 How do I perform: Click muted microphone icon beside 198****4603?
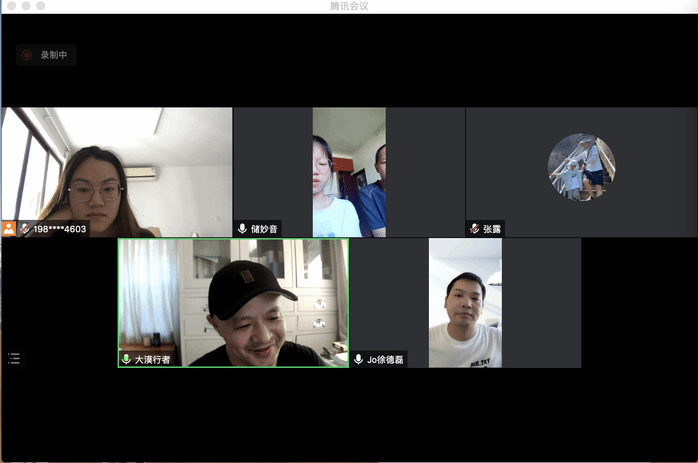[25, 229]
